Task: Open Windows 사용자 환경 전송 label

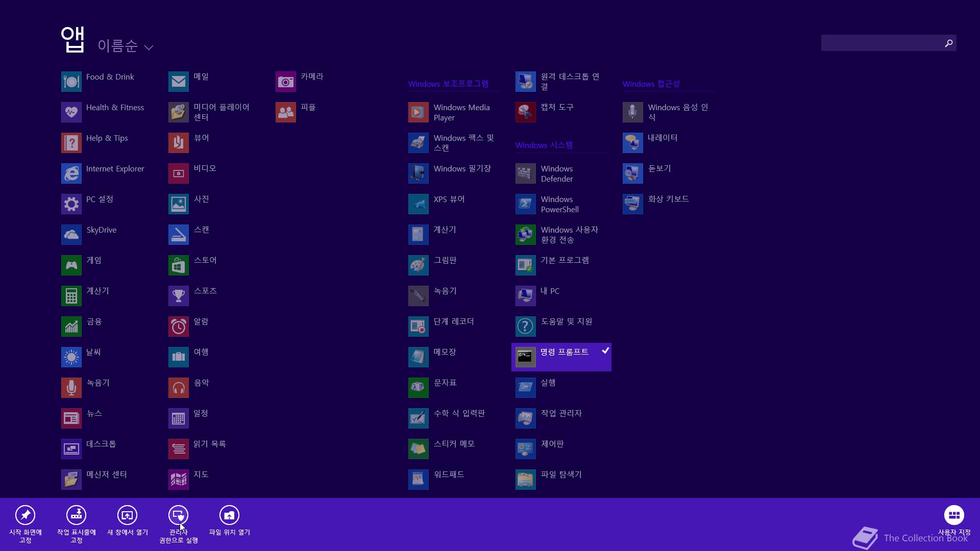Action: (x=570, y=235)
